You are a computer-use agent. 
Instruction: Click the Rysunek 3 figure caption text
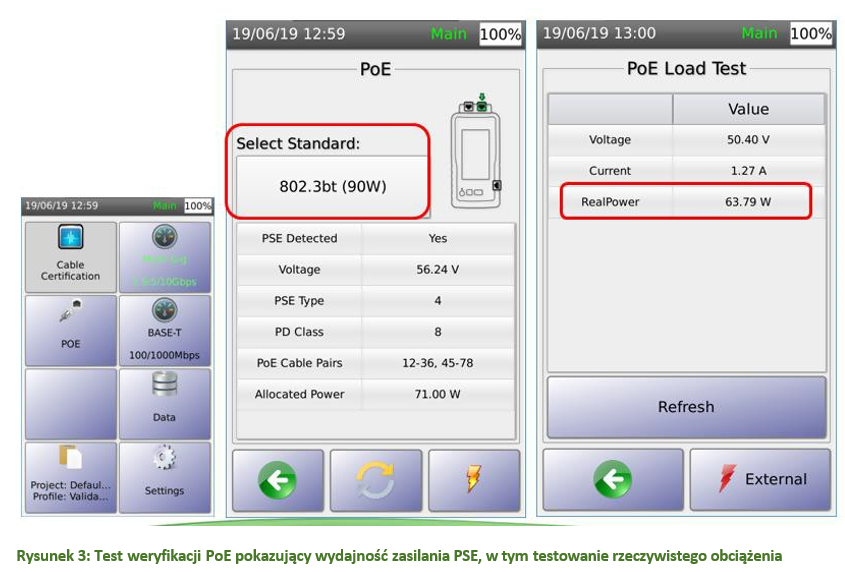pyautogui.click(x=399, y=556)
